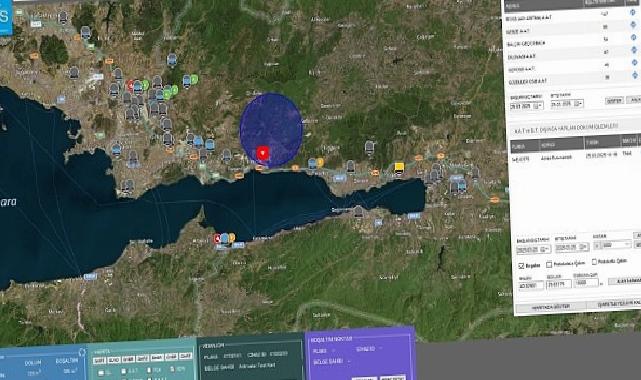
Task: Click the locate icon in the GEBZE A.A.T row
Action: point(633,25)
